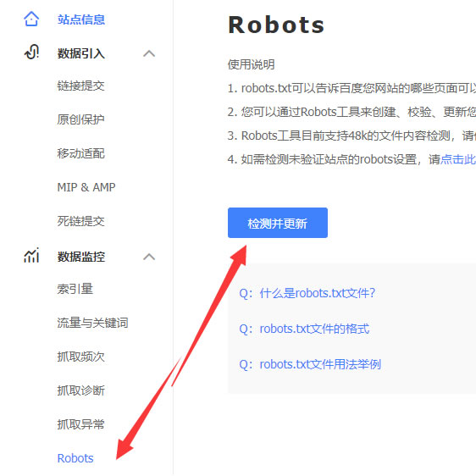Click the chart icon beside 数据监控
The image size is (476, 476).
pyautogui.click(x=31, y=255)
